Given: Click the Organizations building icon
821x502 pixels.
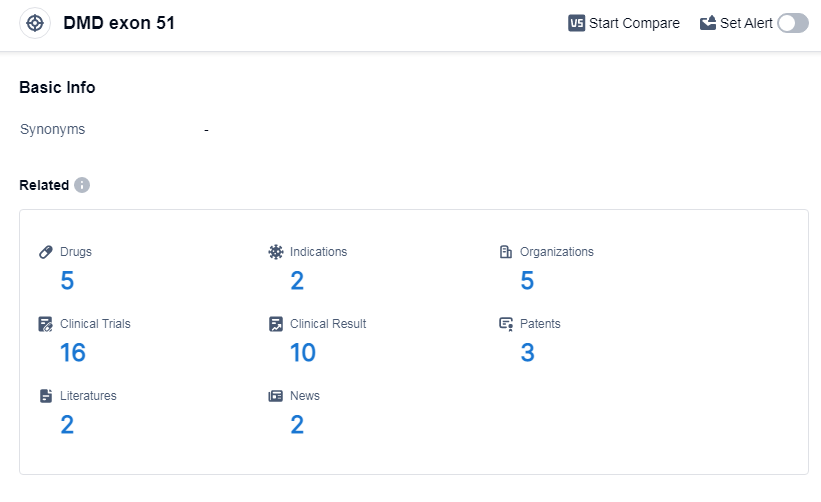Looking at the screenshot, I should pos(506,252).
